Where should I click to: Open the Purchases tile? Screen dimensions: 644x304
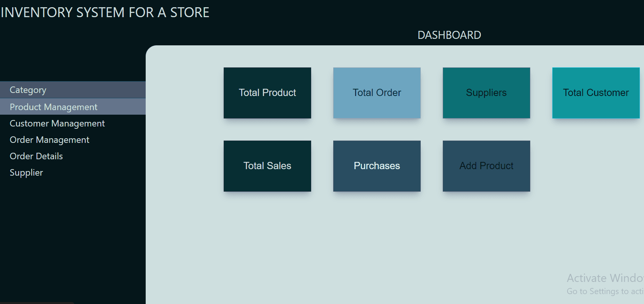377,166
